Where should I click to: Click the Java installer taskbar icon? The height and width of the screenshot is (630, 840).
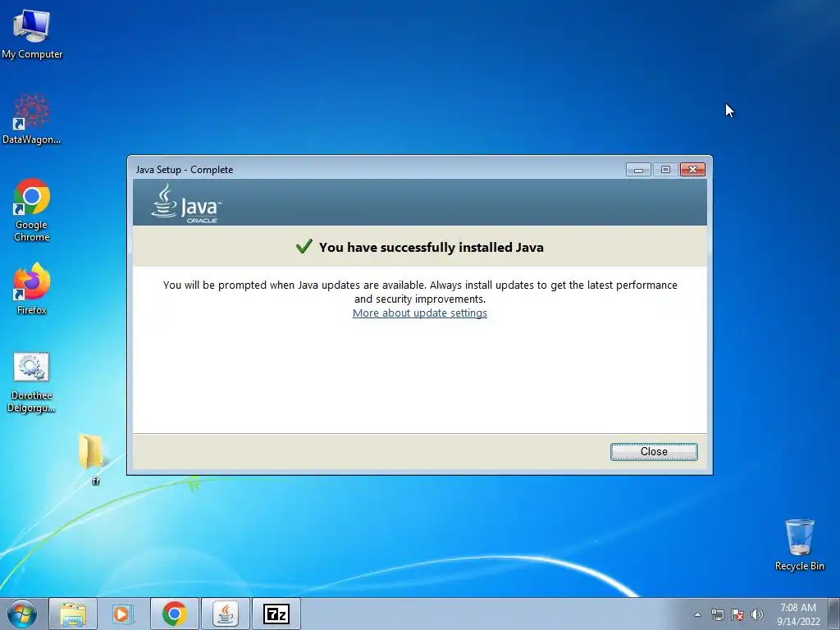[225, 614]
